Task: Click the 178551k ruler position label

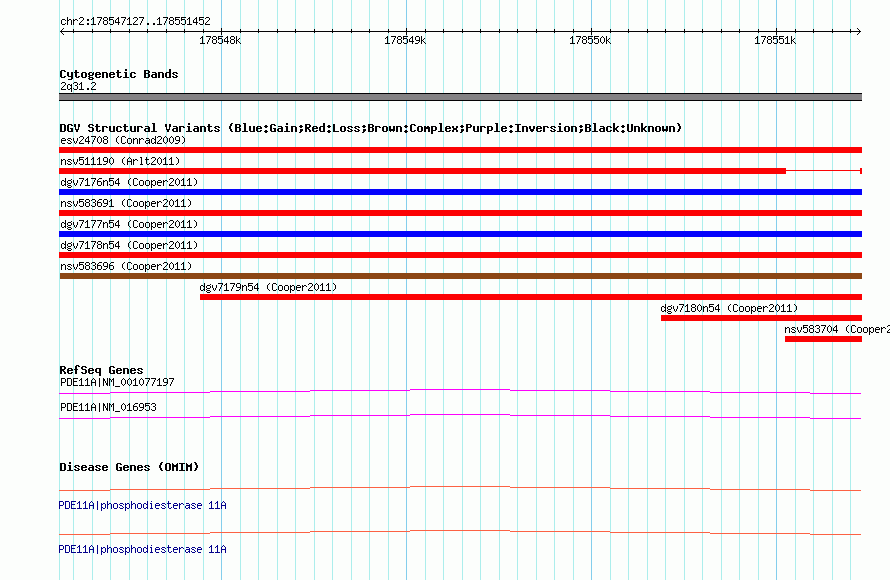Action: 775,40
